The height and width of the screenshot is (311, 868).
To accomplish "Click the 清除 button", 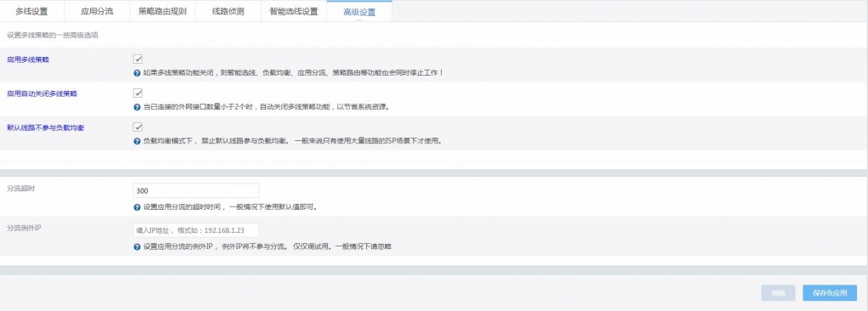I will tap(778, 293).
